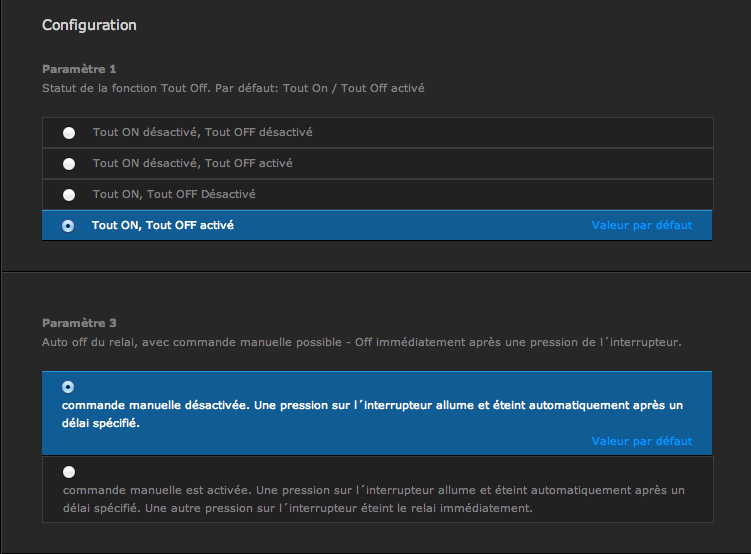Click 'Valeur par défaut' in Paramètre 3
This screenshot has width=751, height=554.
coord(641,441)
